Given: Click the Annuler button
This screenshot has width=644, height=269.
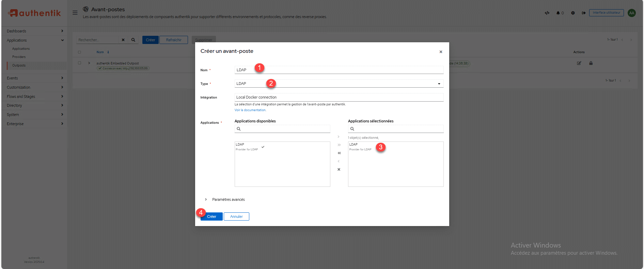Looking at the screenshot, I should pos(236,216).
